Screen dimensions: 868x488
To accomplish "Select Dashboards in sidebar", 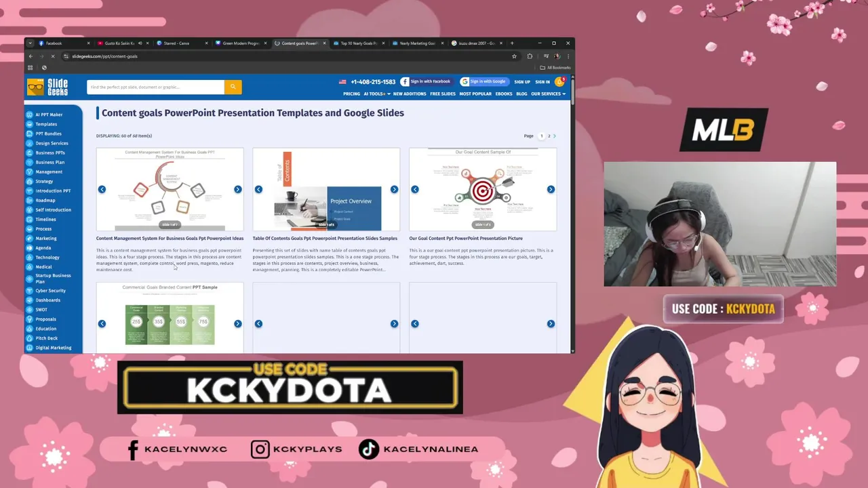I will tap(47, 300).
